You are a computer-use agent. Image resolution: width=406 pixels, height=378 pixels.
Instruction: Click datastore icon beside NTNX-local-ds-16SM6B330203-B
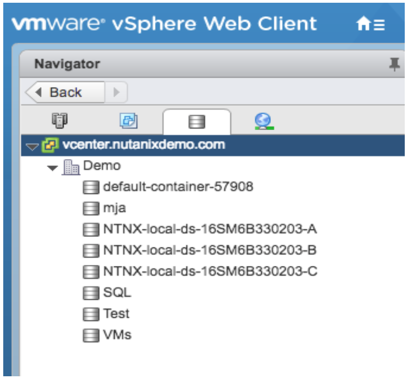point(91,251)
